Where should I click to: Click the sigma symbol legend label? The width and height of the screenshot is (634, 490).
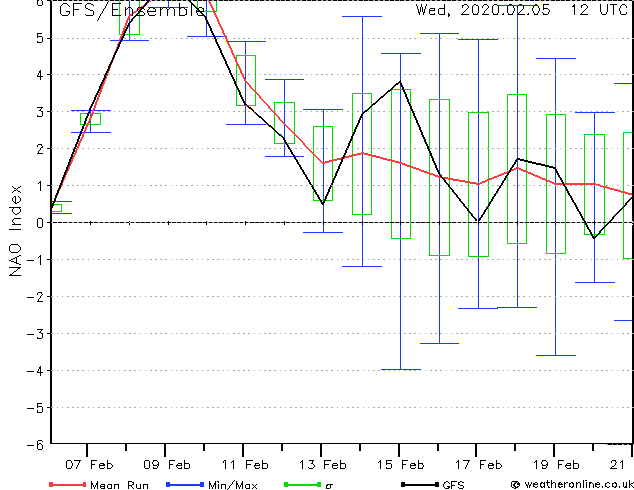click(329, 486)
